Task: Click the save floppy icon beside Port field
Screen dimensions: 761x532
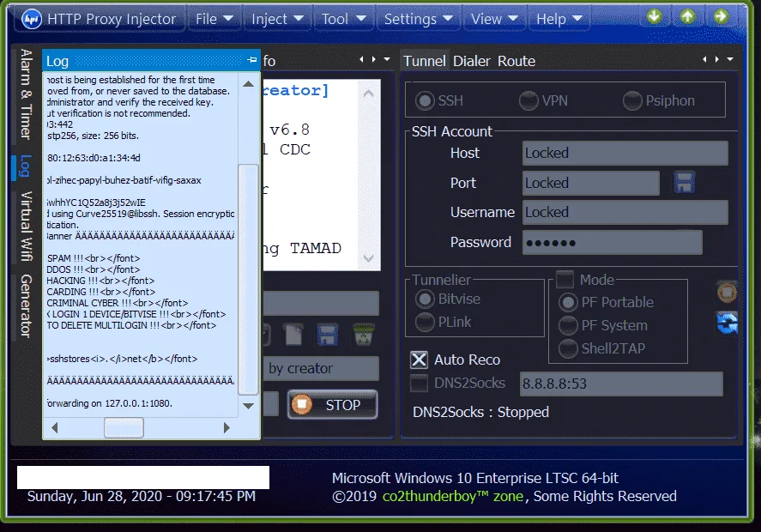Action: [x=685, y=182]
